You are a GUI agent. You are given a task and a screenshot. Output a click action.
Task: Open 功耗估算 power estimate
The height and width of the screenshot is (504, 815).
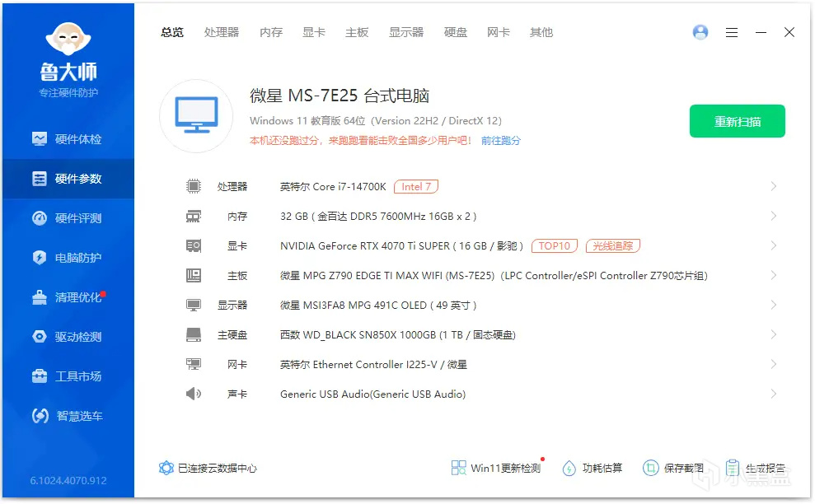592,468
